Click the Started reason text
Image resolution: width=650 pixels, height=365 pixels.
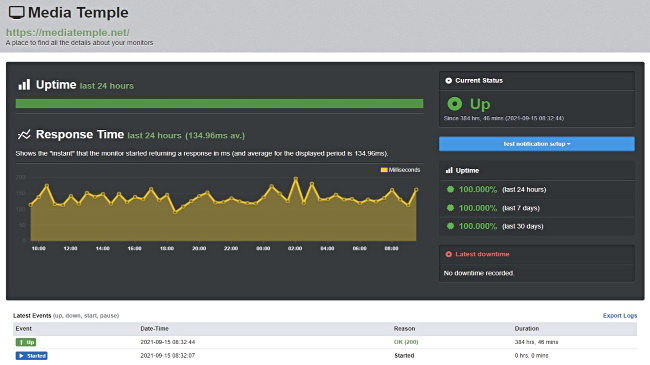(x=404, y=356)
